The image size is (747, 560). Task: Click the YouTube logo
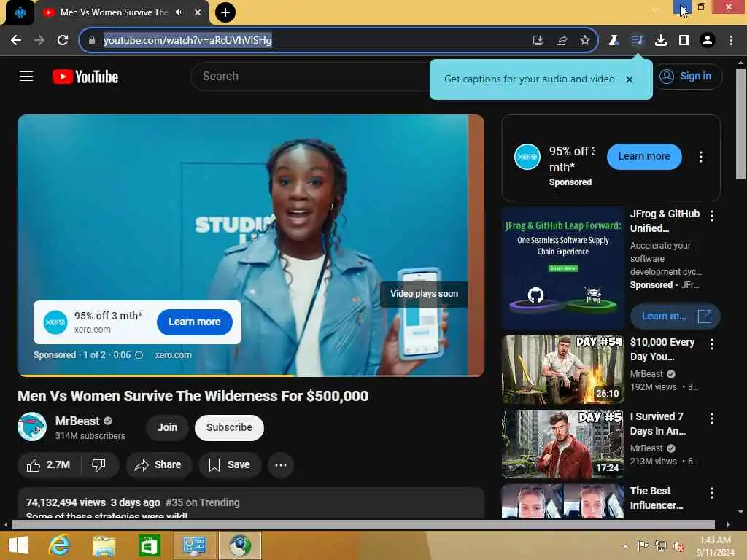click(x=85, y=77)
